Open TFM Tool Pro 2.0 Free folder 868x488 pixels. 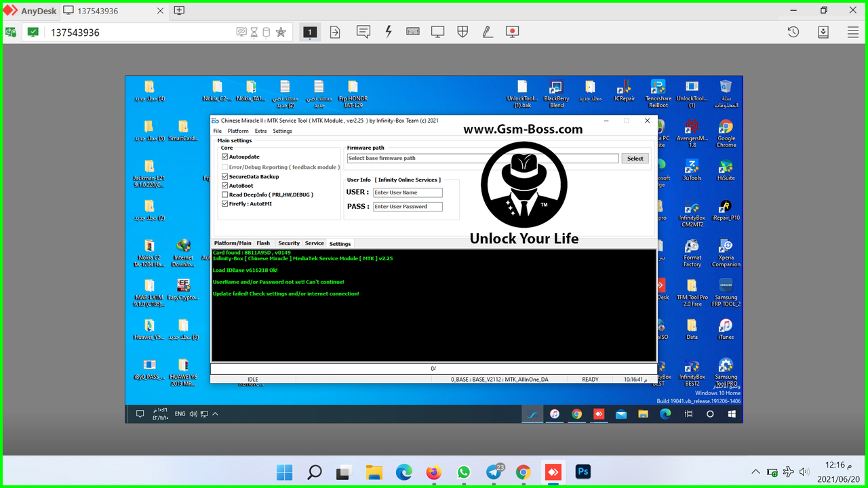coord(692,293)
